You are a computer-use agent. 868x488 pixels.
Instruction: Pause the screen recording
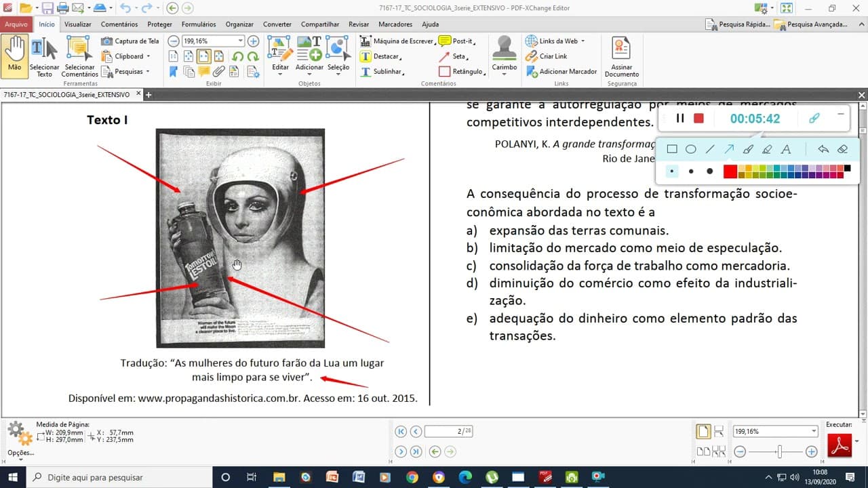point(680,118)
